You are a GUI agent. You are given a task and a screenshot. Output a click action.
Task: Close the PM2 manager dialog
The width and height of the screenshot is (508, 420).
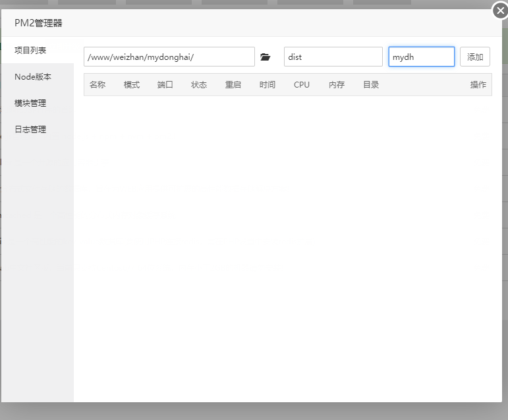(500, 11)
